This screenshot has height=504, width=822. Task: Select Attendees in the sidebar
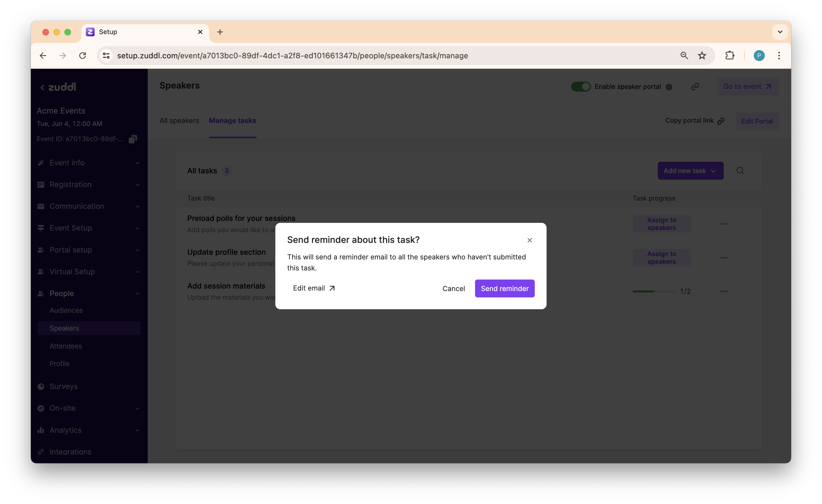click(x=66, y=346)
